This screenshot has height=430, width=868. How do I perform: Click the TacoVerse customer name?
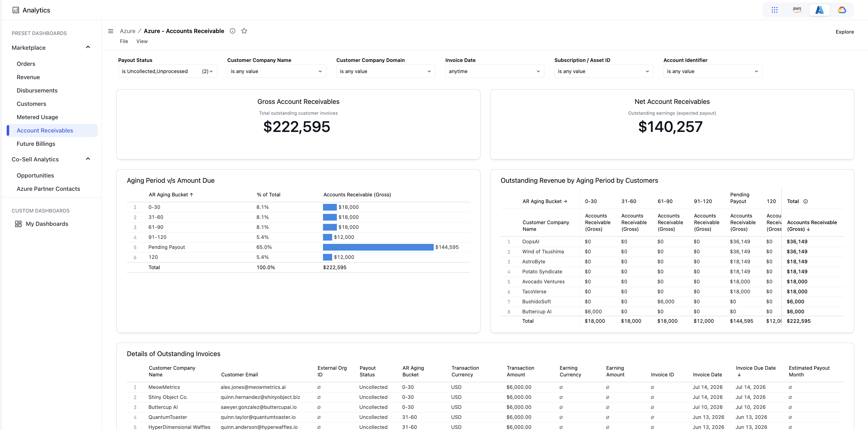534,292
